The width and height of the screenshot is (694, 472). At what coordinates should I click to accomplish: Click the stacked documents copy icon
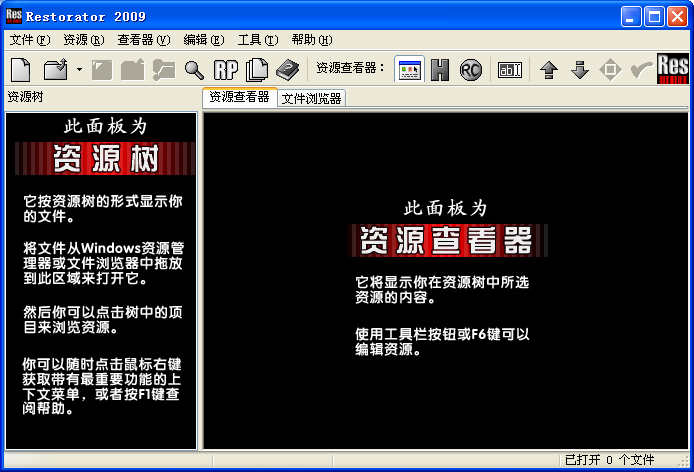257,70
